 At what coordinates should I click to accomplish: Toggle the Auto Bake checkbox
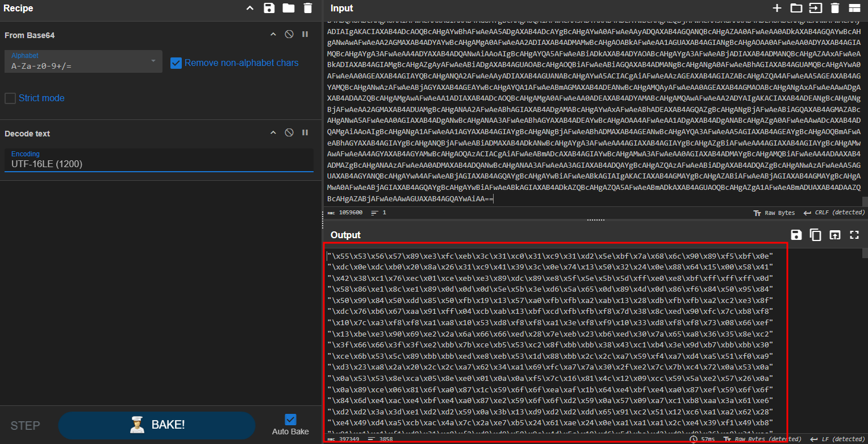click(290, 420)
